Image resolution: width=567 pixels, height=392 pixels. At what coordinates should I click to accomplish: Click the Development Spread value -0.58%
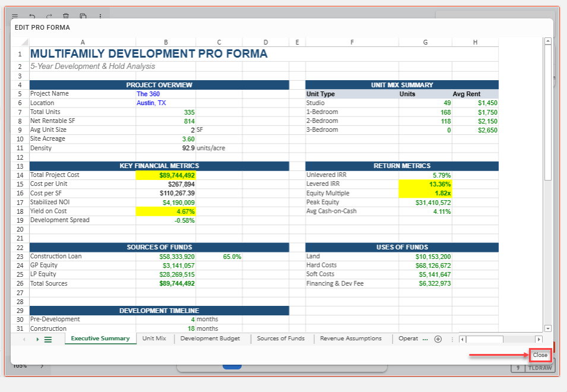click(166, 220)
